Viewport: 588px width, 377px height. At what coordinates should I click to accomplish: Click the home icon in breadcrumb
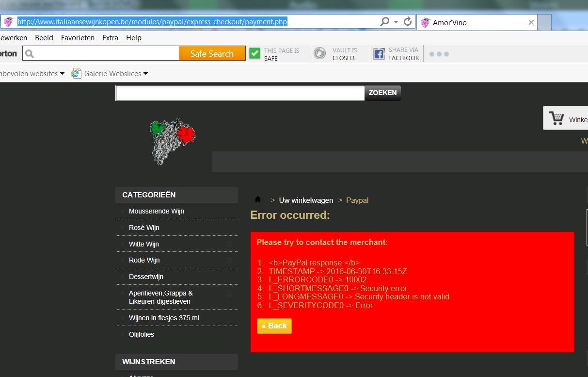(258, 199)
